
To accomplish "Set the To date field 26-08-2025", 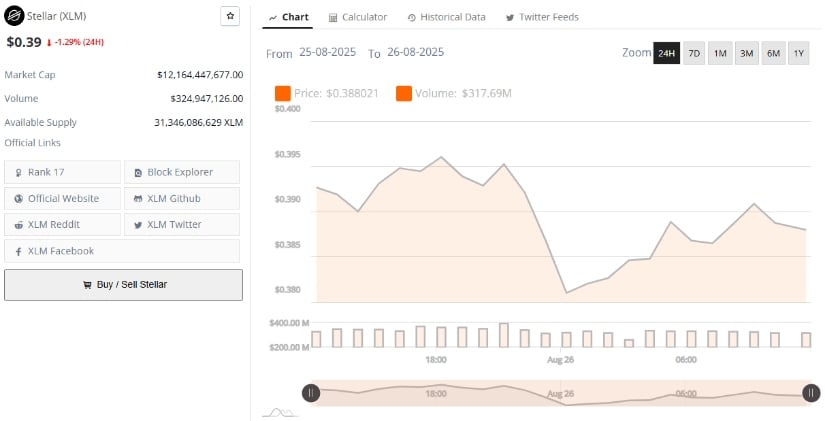I will click(415, 52).
